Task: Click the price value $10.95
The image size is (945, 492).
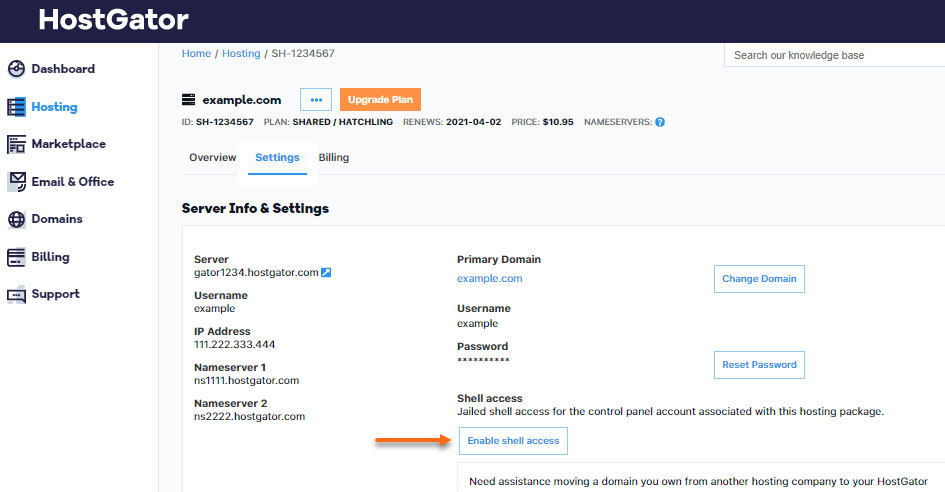Action: (558, 122)
